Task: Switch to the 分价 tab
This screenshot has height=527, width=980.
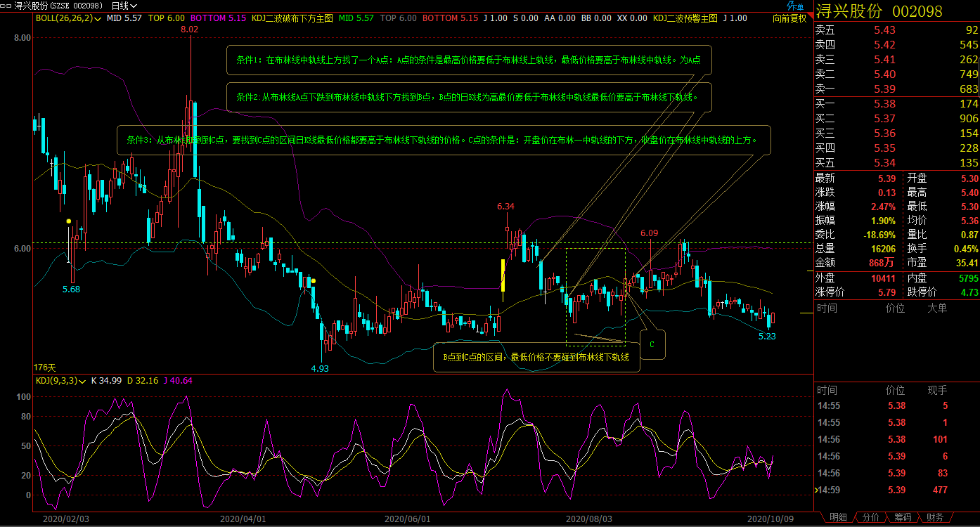Action: (x=870, y=518)
